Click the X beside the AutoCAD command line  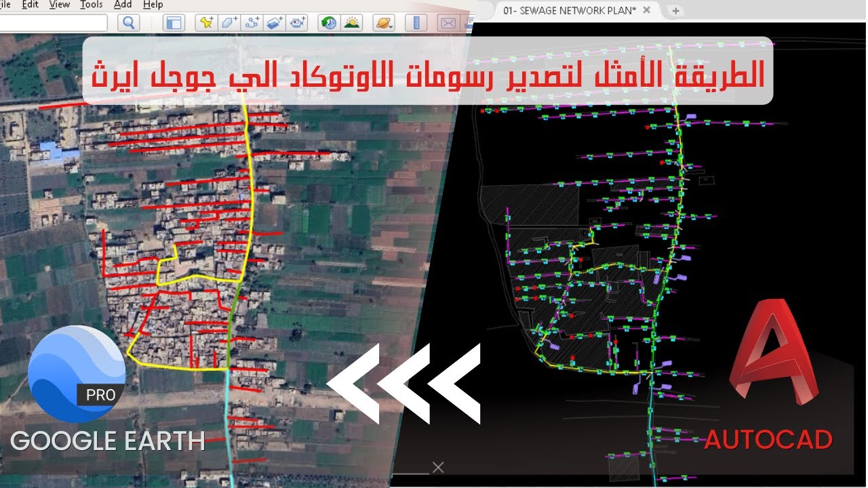point(438,467)
